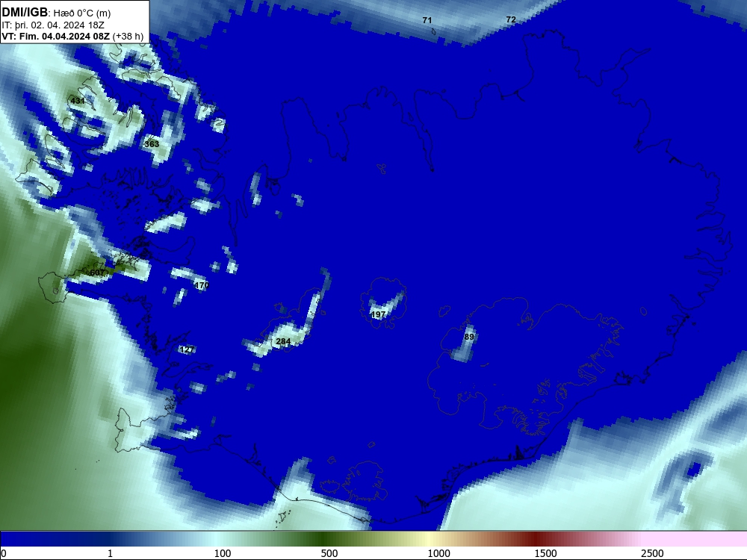Click the map value 284

[x=283, y=341]
